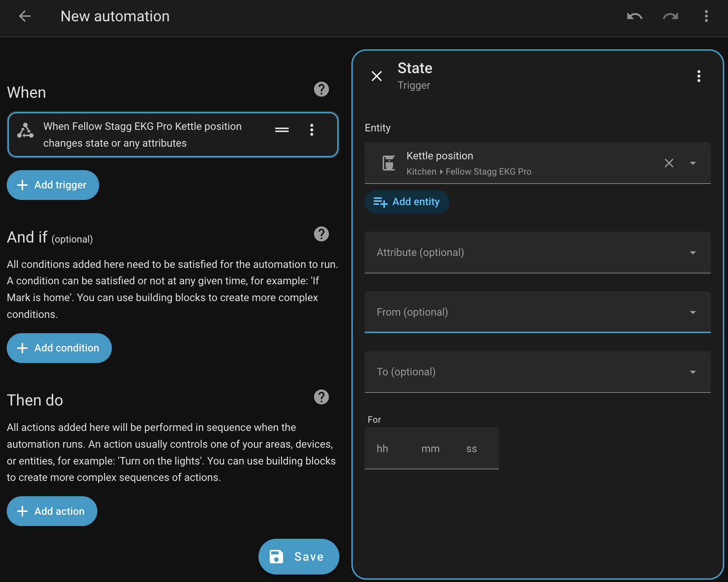Viewport: 728px width, 582px height.
Task: Close the State trigger panel
Action: tap(377, 76)
